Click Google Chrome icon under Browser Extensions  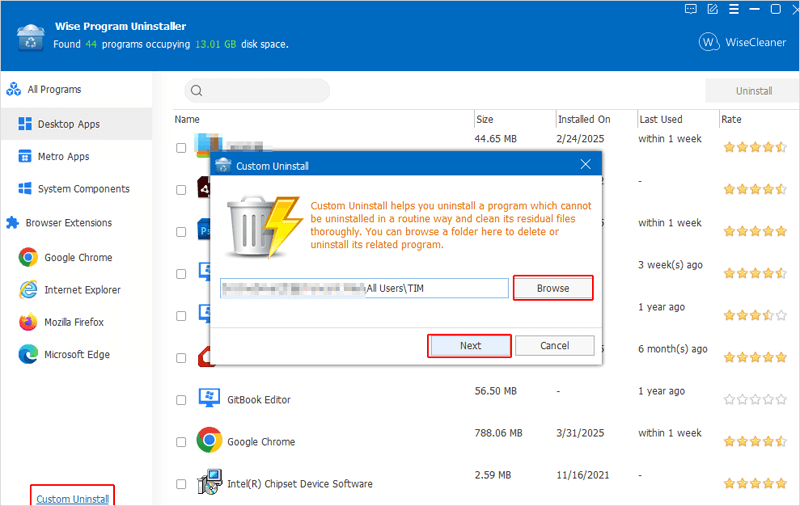click(28, 257)
